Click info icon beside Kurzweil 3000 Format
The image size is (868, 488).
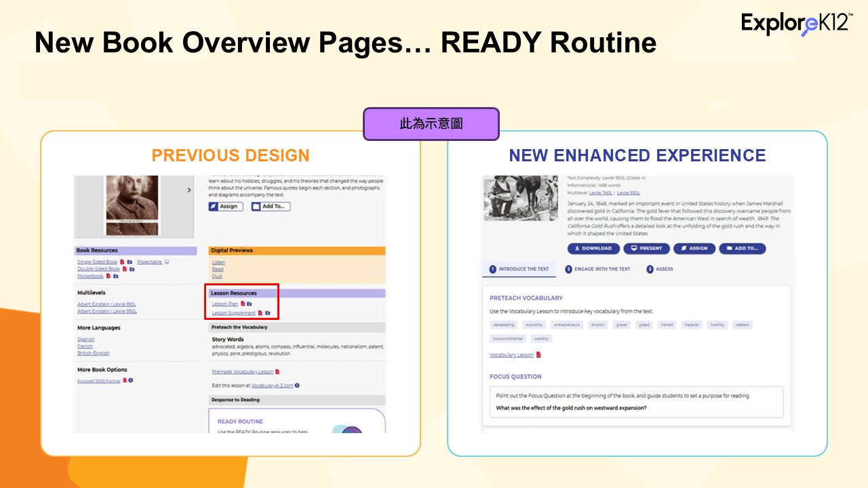(131, 380)
